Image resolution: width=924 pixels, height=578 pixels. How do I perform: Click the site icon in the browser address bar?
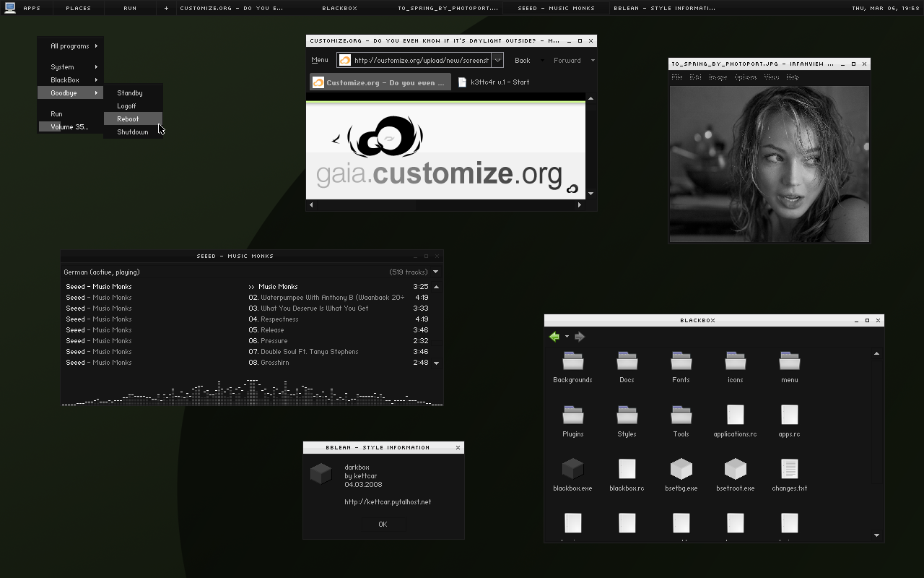345,61
